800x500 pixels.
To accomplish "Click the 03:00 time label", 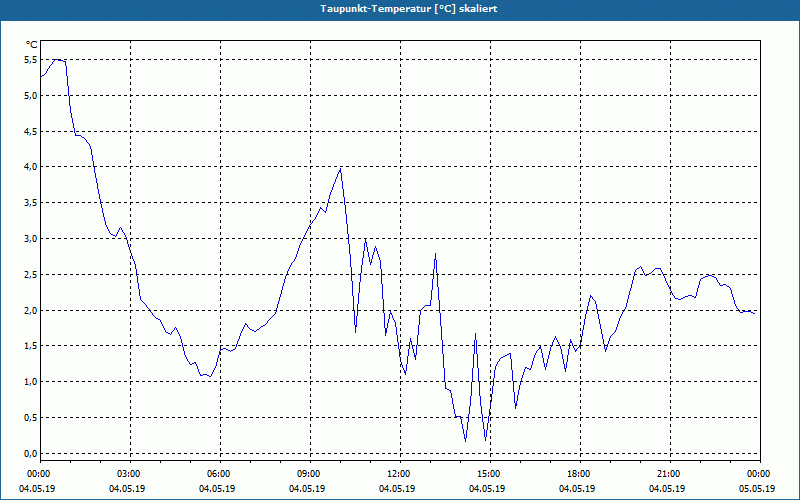I will click(x=131, y=474).
